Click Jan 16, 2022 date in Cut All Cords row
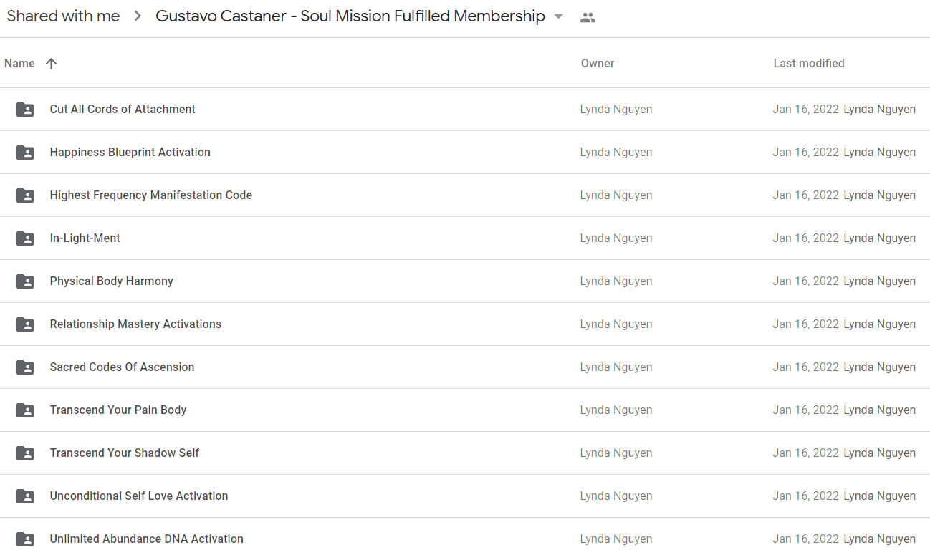930x560 pixels. pos(806,110)
